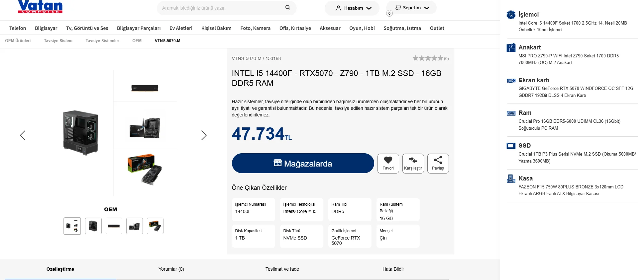This screenshot has width=644, height=280.
Task: Expand the Hesabım account dropdown
Action: (353, 8)
